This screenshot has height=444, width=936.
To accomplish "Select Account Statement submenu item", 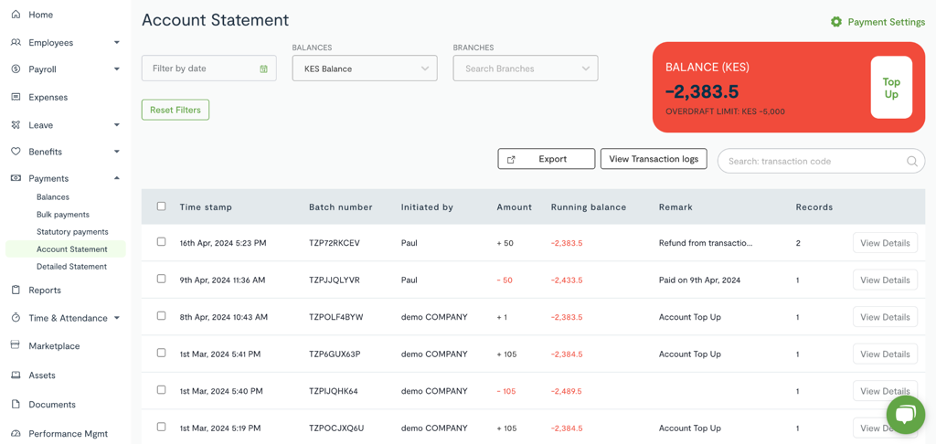I will click(x=66, y=249).
